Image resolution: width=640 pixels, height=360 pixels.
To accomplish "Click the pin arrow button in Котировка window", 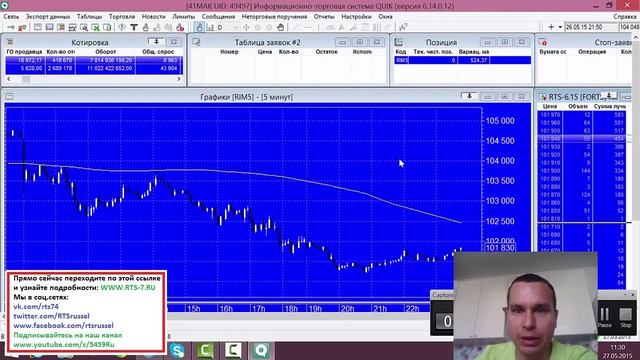I will pos(156,42).
